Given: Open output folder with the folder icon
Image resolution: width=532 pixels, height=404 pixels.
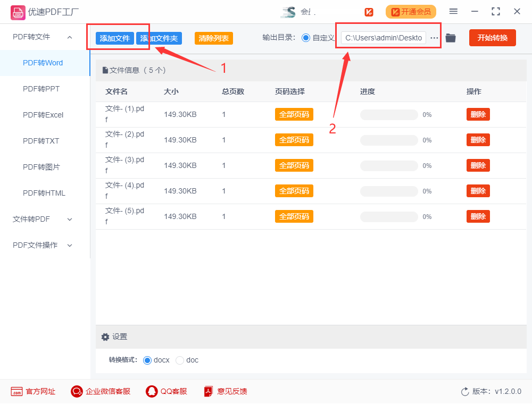Looking at the screenshot, I should (x=451, y=38).
